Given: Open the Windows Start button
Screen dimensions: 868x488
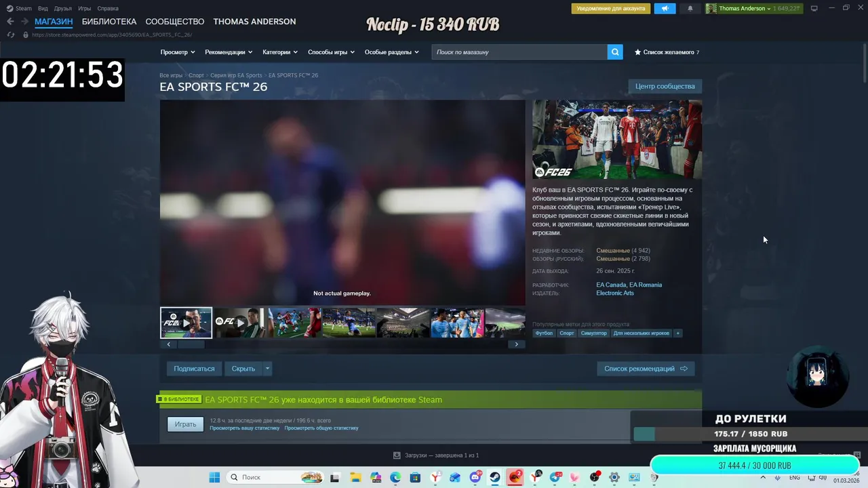Looking at the screenshot, I should pyautogui.click(x=214, y=477).
